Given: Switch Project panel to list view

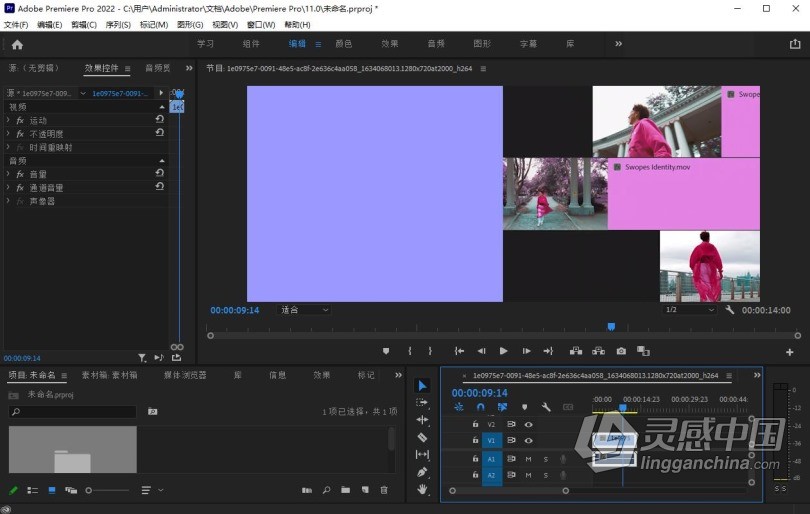Looking at the screenshot, I should [33, 490].
